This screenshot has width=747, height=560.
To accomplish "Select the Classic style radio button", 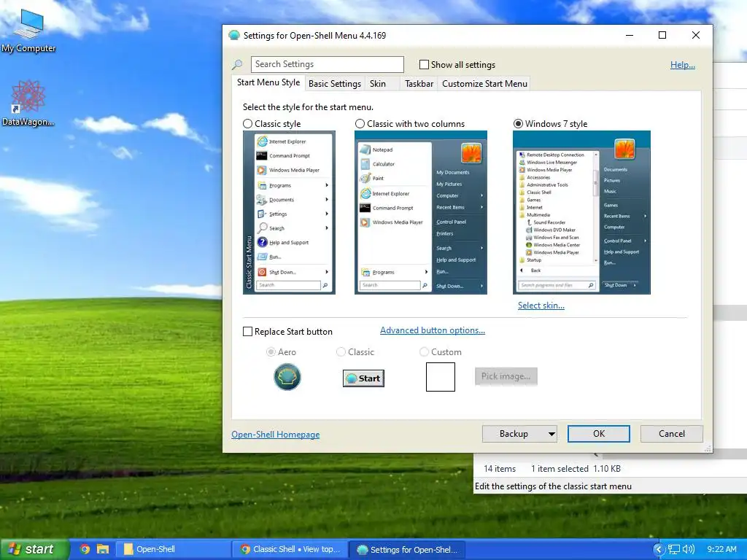I will coord(248,124).
